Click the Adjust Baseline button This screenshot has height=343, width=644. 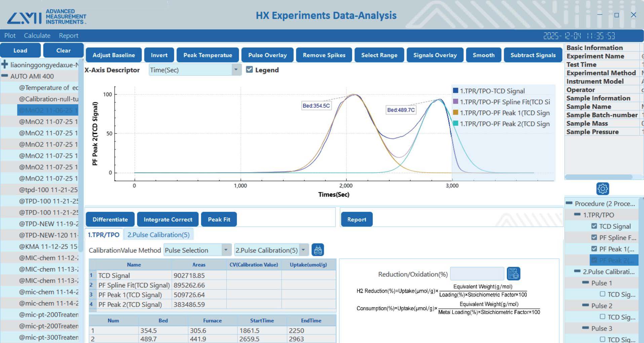point(114,55)
